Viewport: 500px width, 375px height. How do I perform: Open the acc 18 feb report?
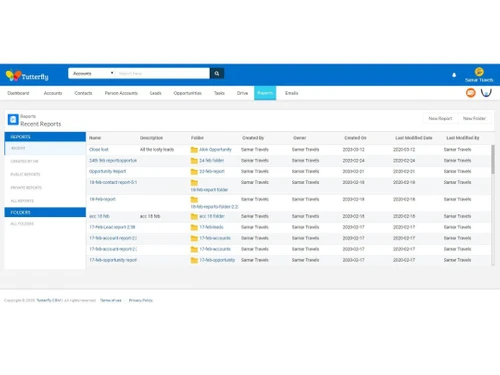pos(99,216)
